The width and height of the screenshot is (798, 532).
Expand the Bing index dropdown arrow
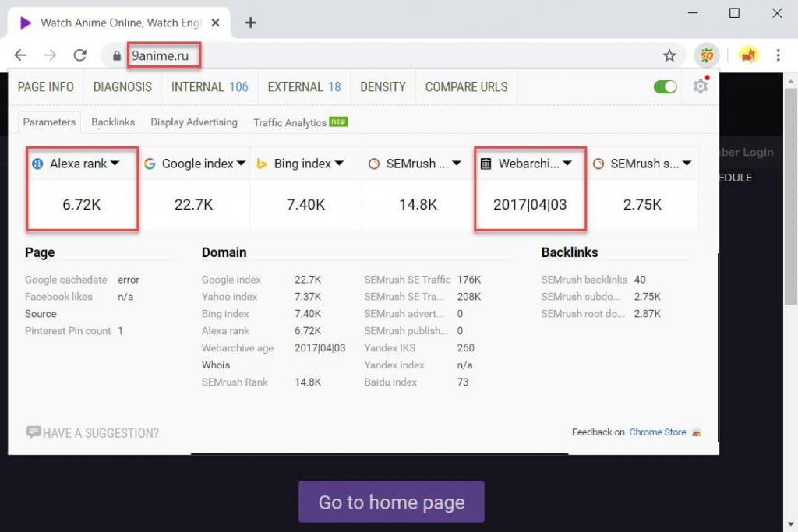coord(340,164)
